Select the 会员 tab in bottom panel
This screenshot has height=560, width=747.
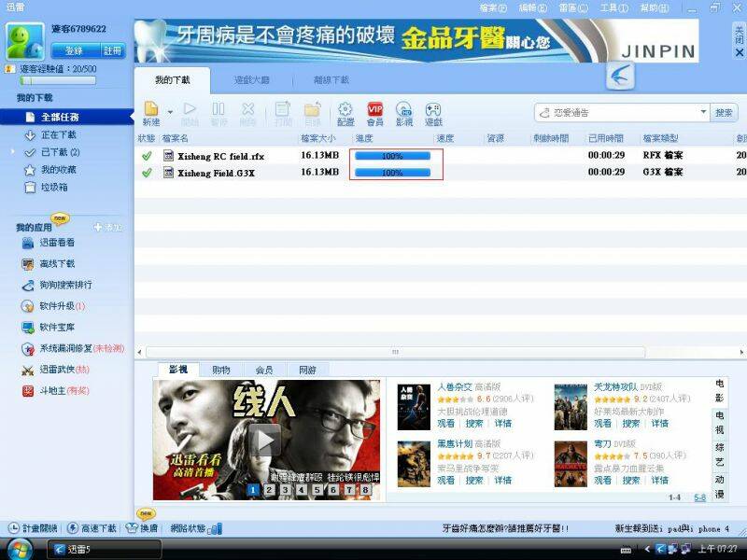(264, 370)
